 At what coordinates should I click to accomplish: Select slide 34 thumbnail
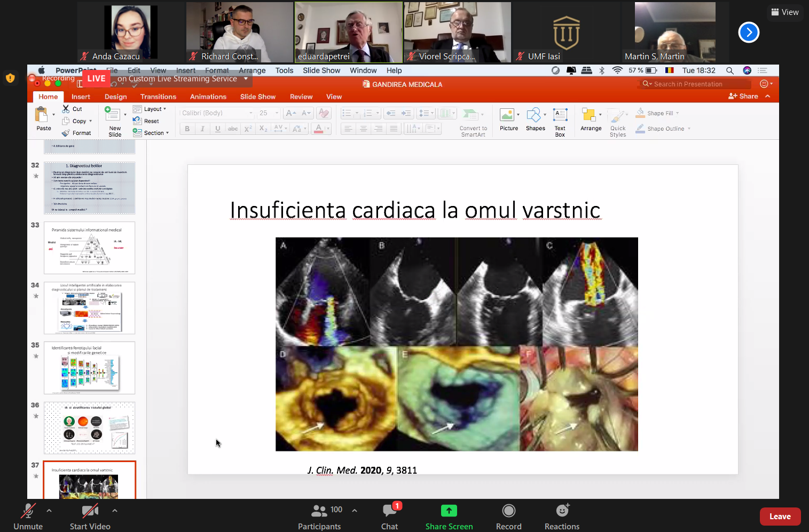tap(90, 308)
